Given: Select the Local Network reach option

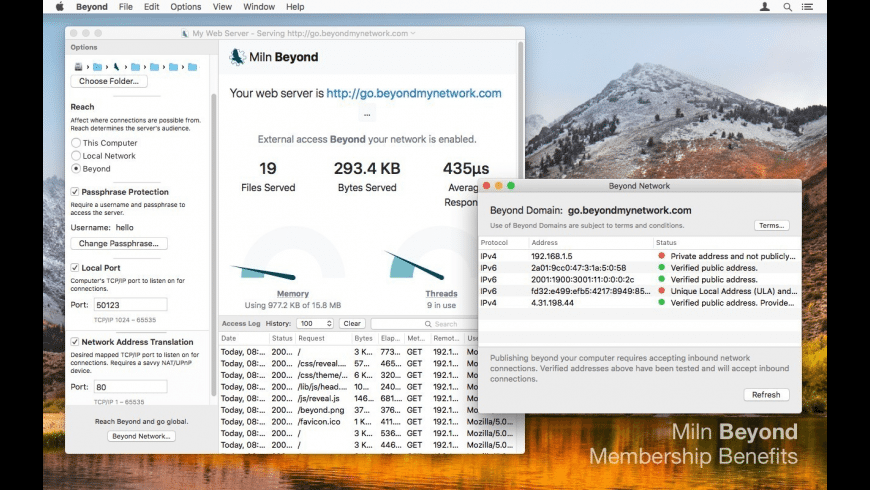Looking at the screenshot, I should click(76, 156).
